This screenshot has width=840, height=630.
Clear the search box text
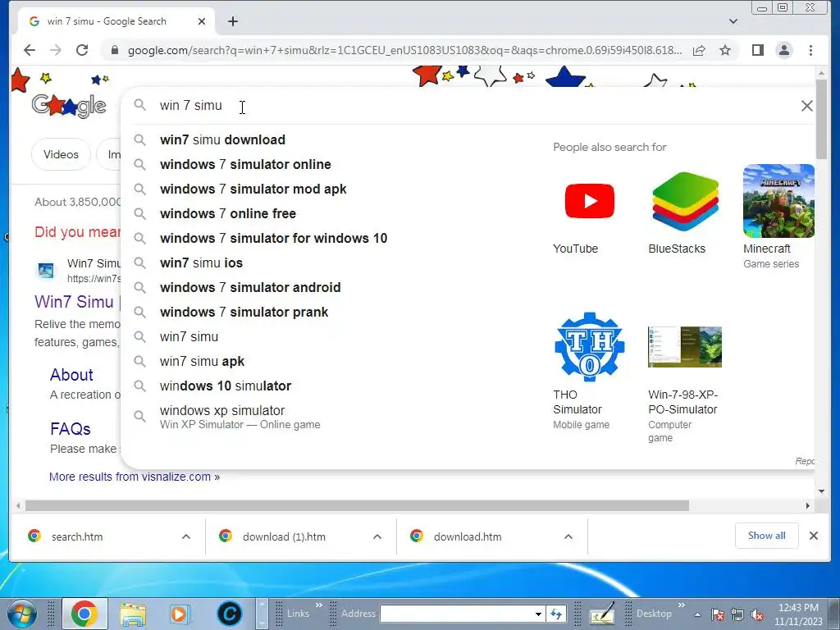coord(807,106)
